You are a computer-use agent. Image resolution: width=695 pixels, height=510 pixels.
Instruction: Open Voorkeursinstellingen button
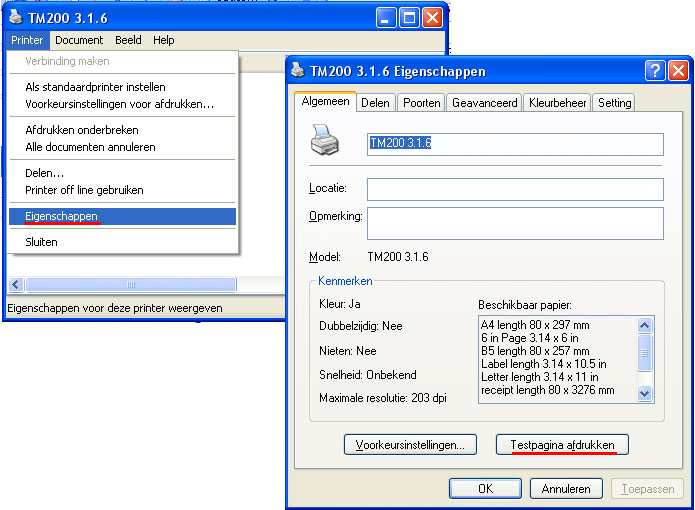[409, 444]
